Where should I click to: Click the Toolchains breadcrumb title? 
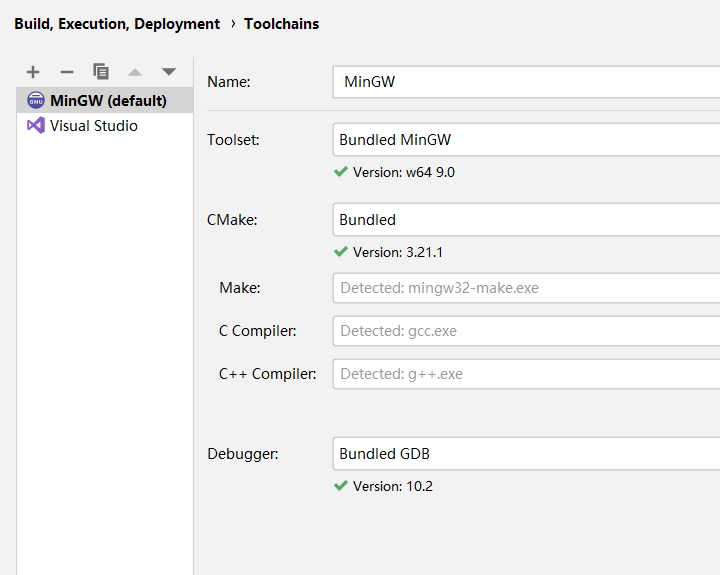(x=281, y=24)
